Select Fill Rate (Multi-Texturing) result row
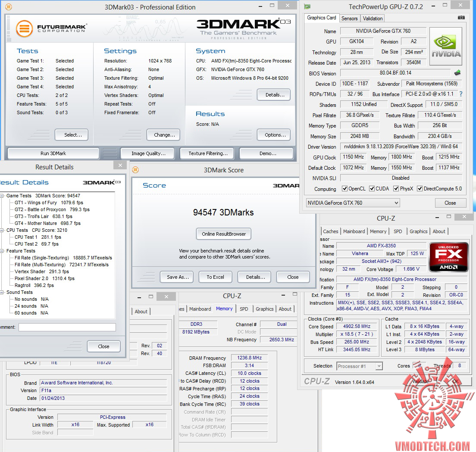 tap(62, 265)
